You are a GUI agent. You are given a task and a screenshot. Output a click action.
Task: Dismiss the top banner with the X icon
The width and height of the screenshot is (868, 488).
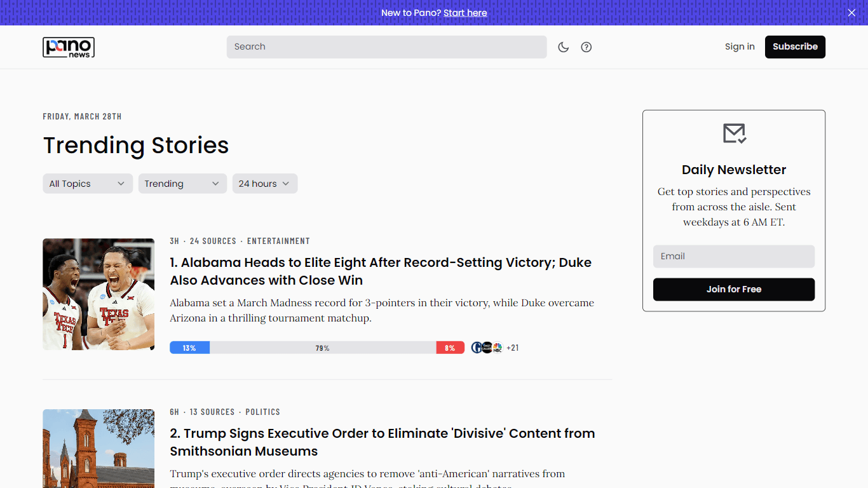[x=852, y=13]
